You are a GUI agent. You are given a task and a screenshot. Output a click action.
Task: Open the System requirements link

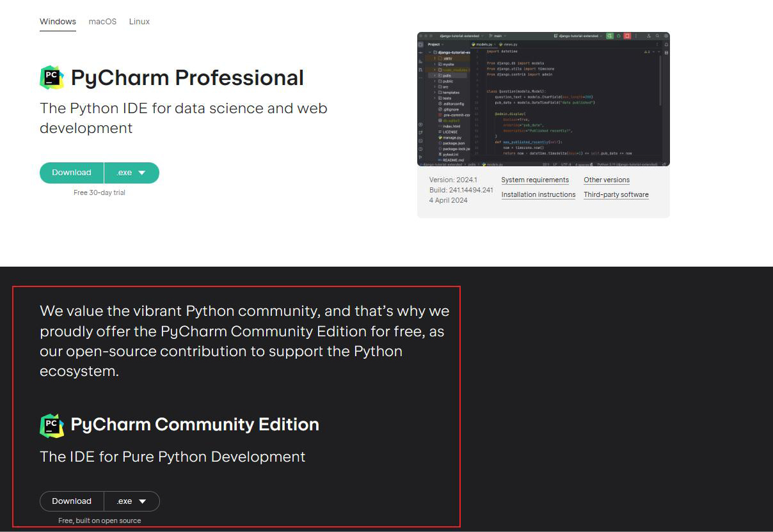(535, 180)
